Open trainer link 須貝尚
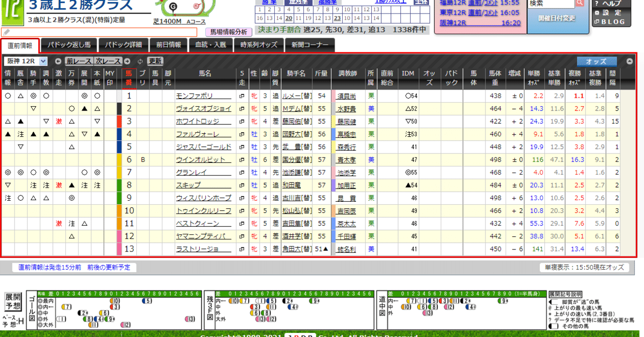 point(347,96)
